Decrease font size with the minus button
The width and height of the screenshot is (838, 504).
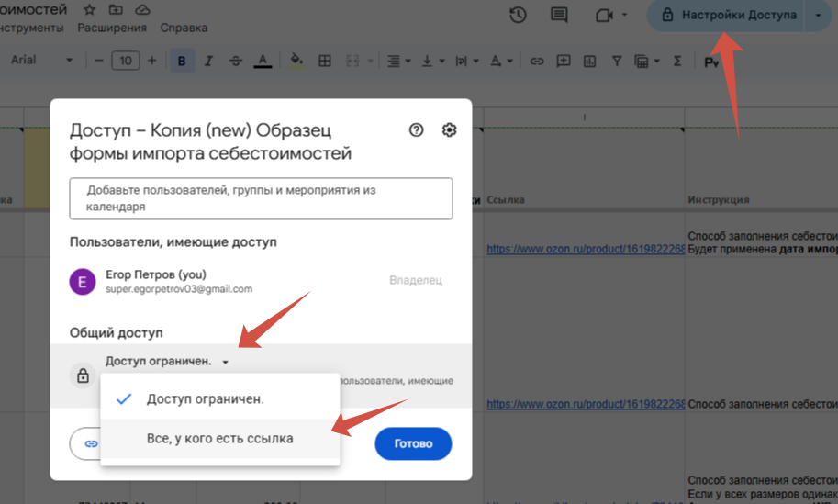click(x=98, y=61)
